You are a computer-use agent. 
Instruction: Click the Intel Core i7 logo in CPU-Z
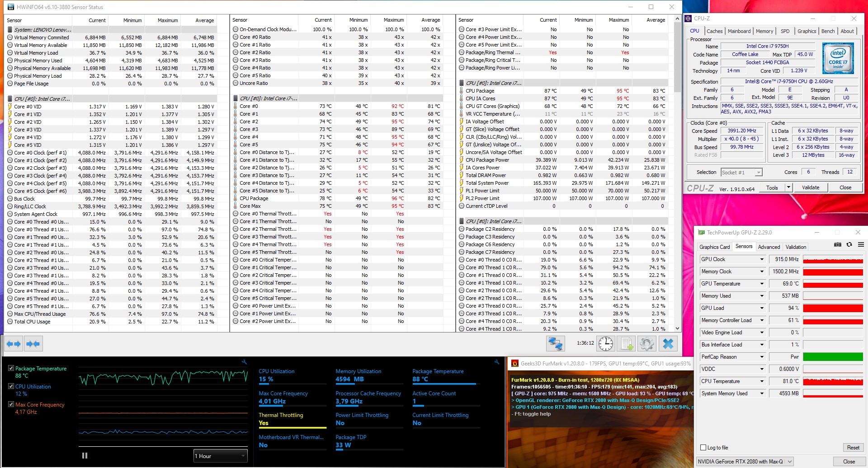pyautogui.click(x=838, y=58)
